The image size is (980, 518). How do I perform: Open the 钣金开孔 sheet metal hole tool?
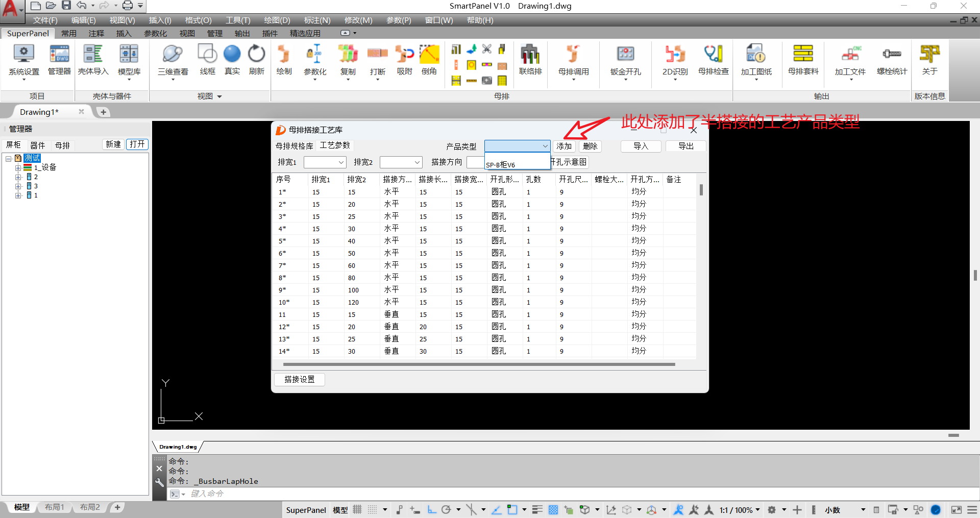[625, 61]
